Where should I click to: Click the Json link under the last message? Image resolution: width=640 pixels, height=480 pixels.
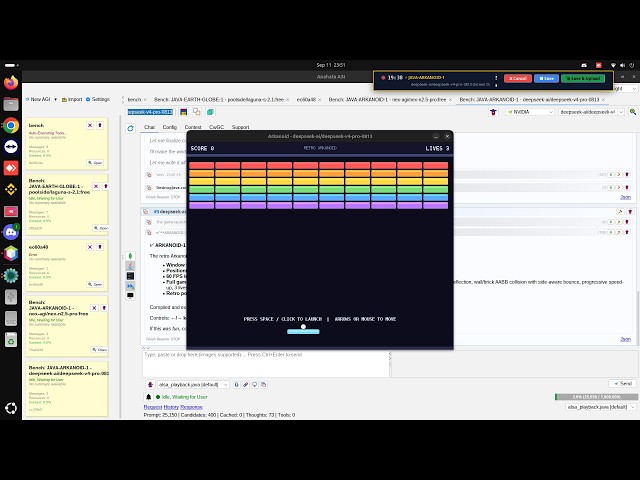(625, 339)
